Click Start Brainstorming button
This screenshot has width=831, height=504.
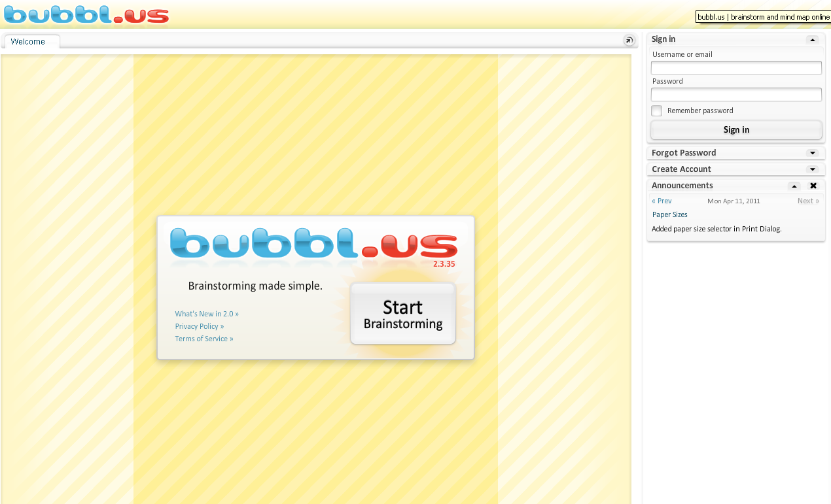(x=403, y=314)
